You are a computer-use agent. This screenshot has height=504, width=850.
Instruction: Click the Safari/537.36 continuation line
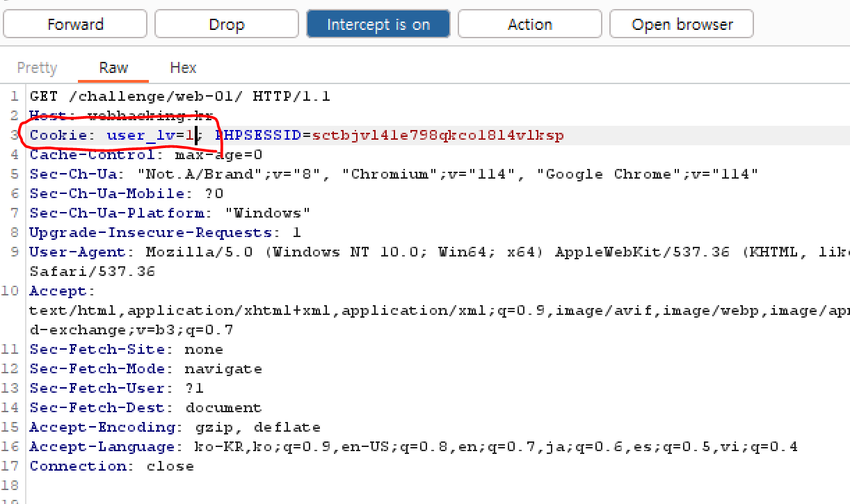(x=93, y=271)
